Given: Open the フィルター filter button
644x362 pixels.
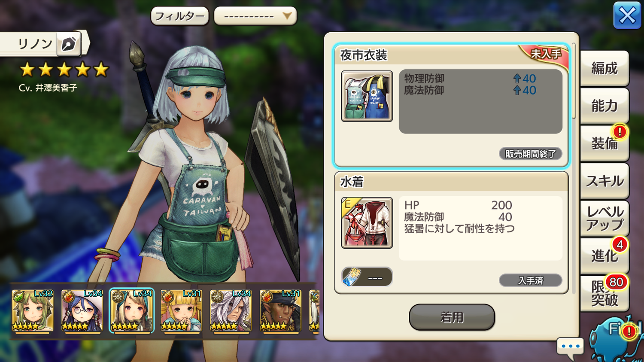Looking at the screenshot, I should point(179,16).
